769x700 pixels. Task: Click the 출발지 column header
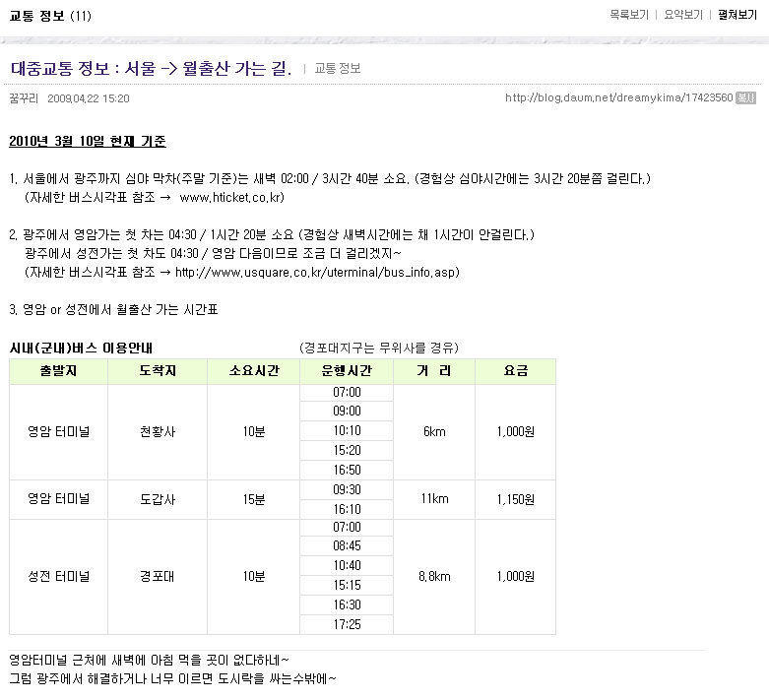coord(58,371)
